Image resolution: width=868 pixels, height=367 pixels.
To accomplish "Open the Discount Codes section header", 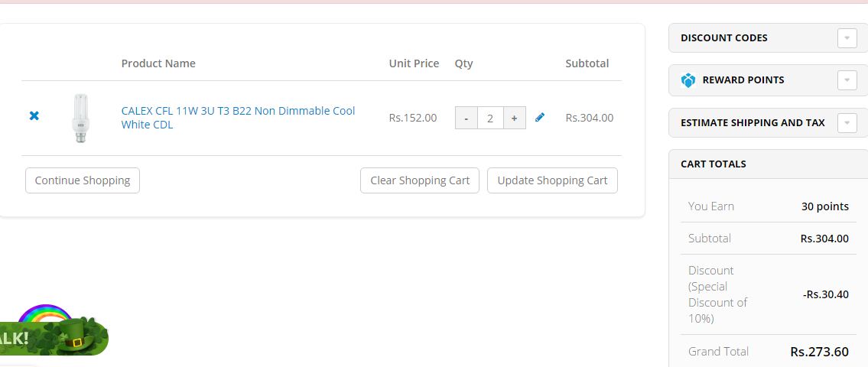I will (723, 38).
